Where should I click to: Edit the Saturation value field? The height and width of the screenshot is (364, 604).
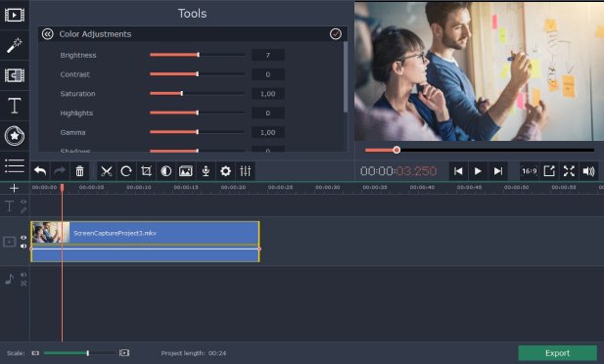click(268, 94)
